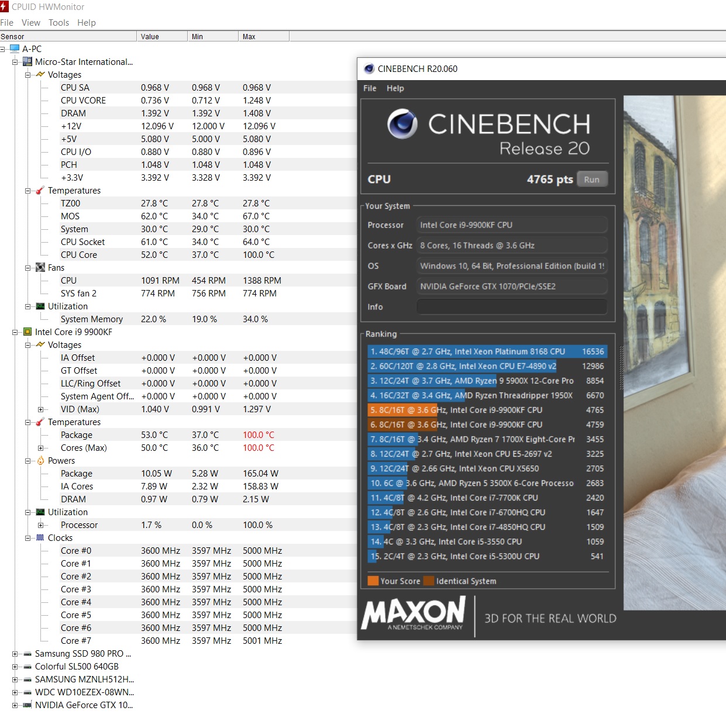The image size is (726, 728).
Task: Click the SAMSUNG MZNLH512H drive icon
Action: coord(27,679)
